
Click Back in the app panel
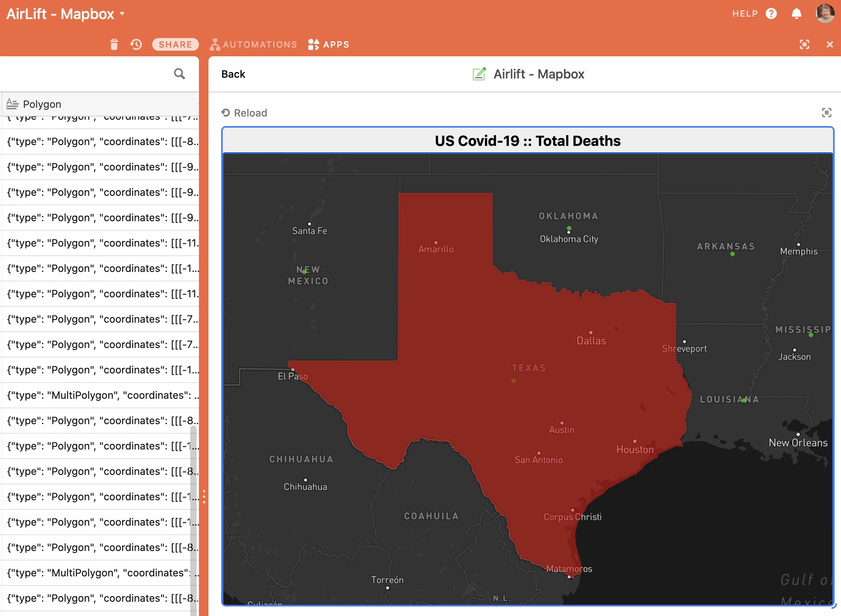(233, 74)
